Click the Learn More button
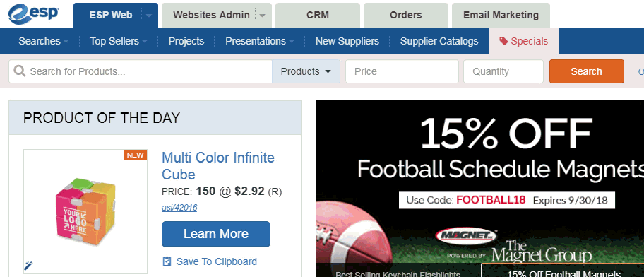This screenshot has height=277, width=644. point(216,234)
